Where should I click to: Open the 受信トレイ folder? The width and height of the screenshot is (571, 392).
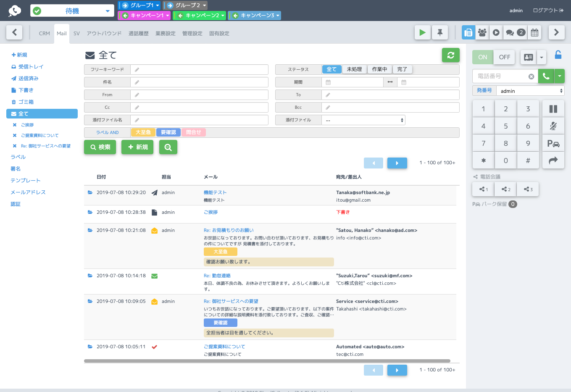pos(31,67)
